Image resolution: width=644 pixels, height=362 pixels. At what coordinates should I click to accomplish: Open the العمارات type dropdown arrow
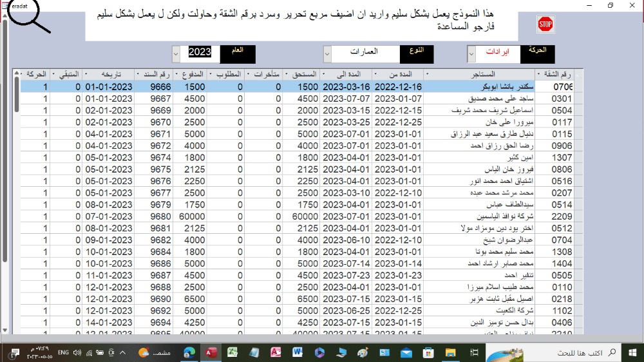[x=327, y=54]
